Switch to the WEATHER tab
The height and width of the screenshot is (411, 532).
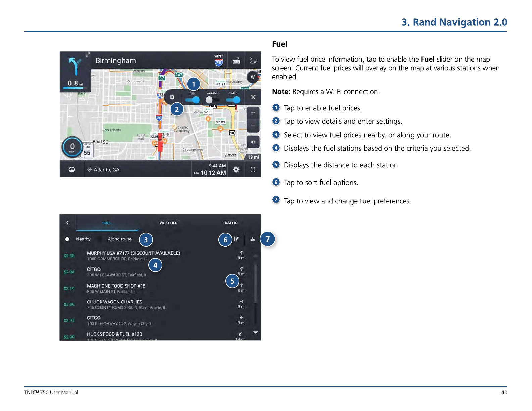[x=168, y=223]
